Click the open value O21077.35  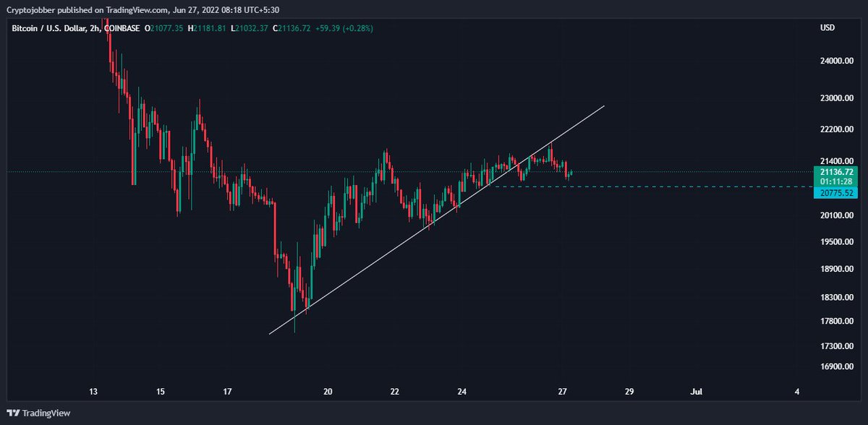point(164,28)
